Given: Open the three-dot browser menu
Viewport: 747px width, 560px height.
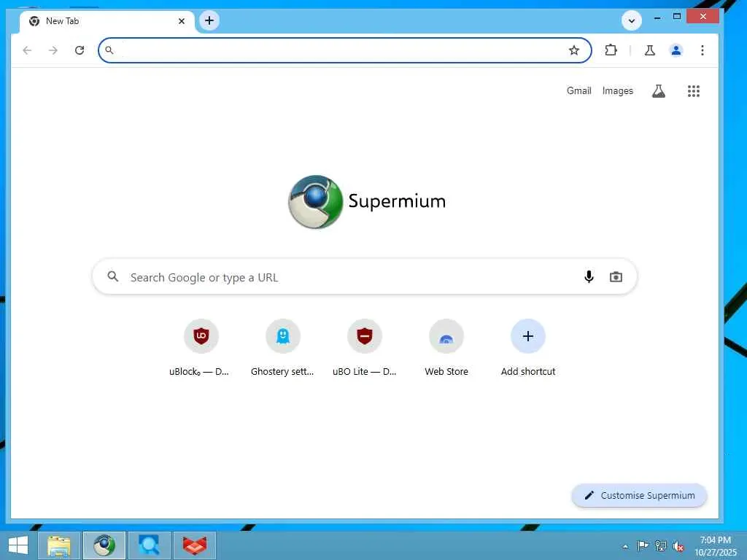Looking at the screenshot, I should click(x=703, y=50).
